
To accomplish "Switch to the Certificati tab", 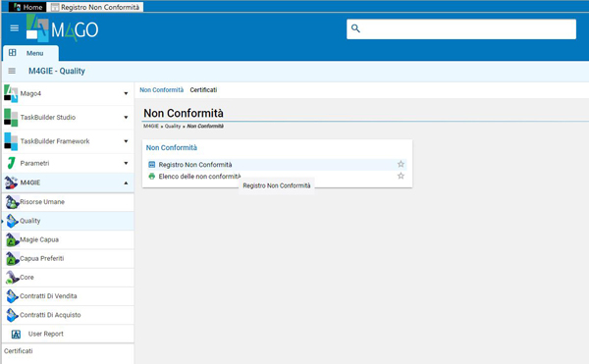I will (x=203, y=90).
